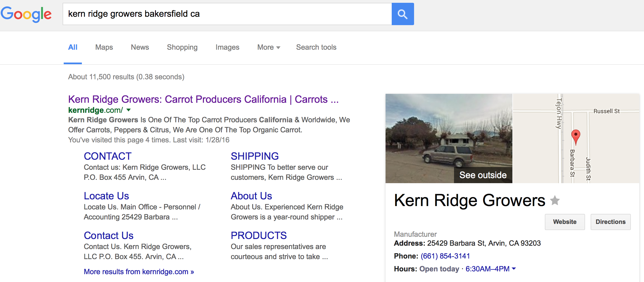Viewport: 644px width, 282px height.
Task: Click the See outside label
Action: coord(483,175)
